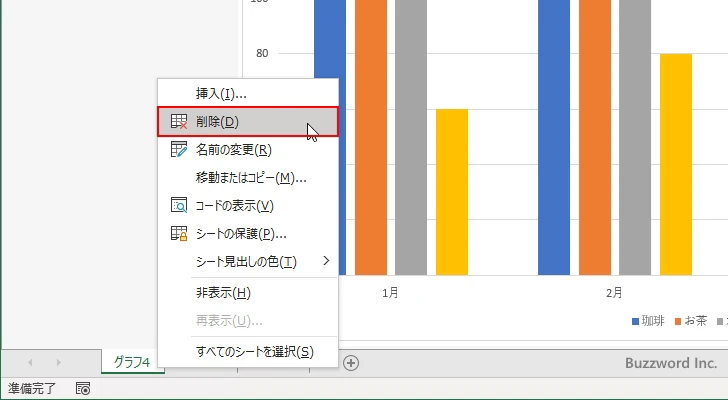This screenshot has height=400, width=728.
Task: Select the blue bar for 2月
Action: pos(554,137)
